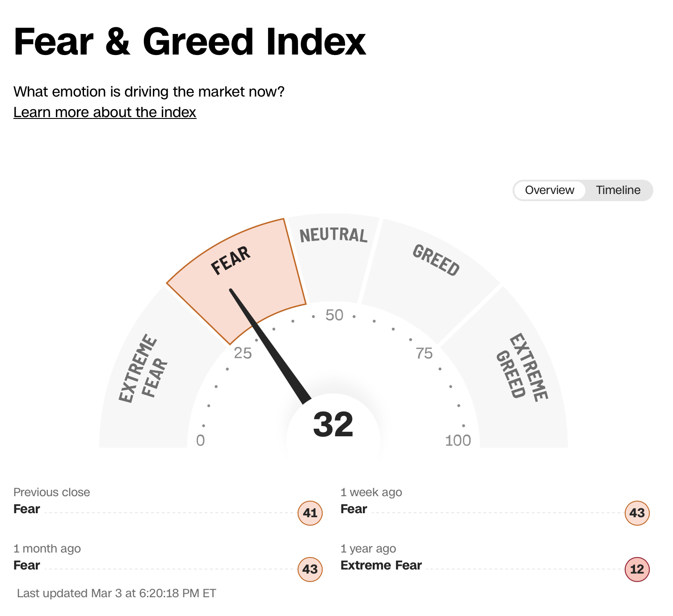This screenshot has height=616, width=673.
Task: Open 'Learn more about the index' link
Action: click(x=105, y=112)
